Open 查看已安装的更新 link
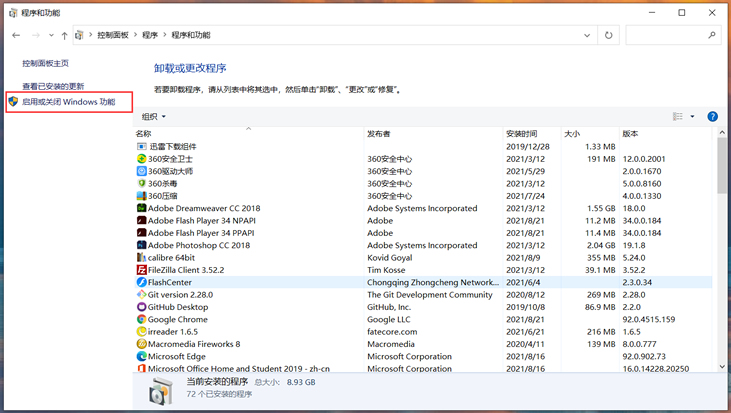The image size is (731, 413). pos(53,86)
